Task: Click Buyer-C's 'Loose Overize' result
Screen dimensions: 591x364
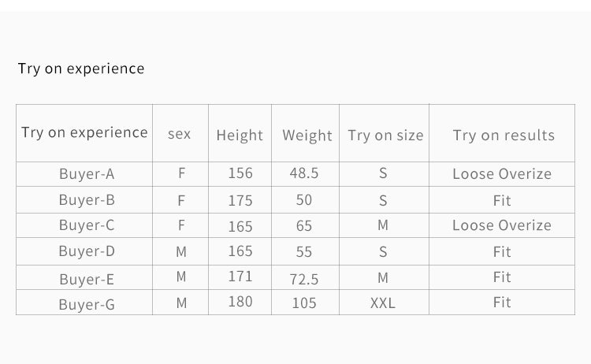Action: click(502, 225)
